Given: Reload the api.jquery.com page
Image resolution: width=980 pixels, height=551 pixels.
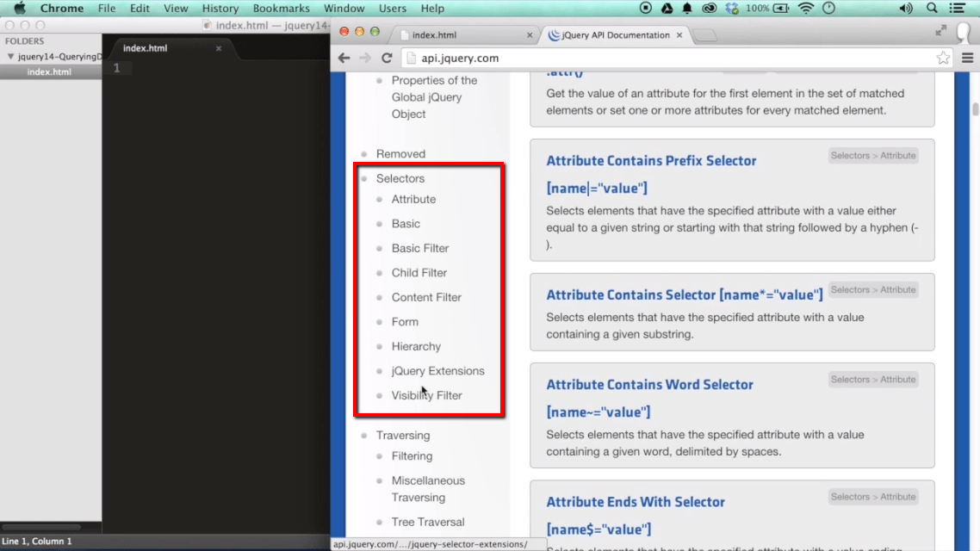Looking at the screenshot, I should [386, 58].
